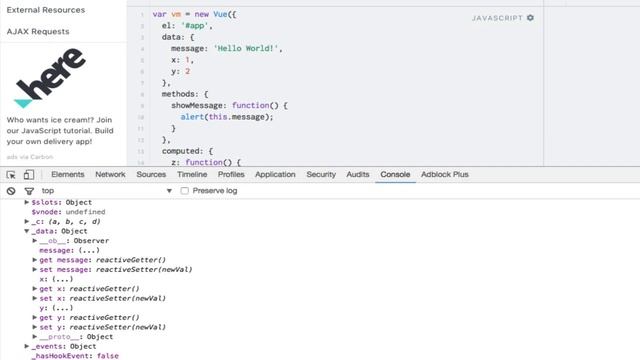Viewport: 640px width, 360px height.
Task: Click the alert(this.message) code line
Action: click(227, 117)
